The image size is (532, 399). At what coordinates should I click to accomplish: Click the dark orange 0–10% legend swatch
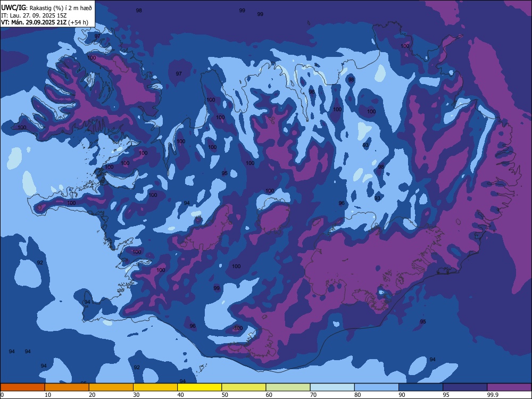click(23, 387)
